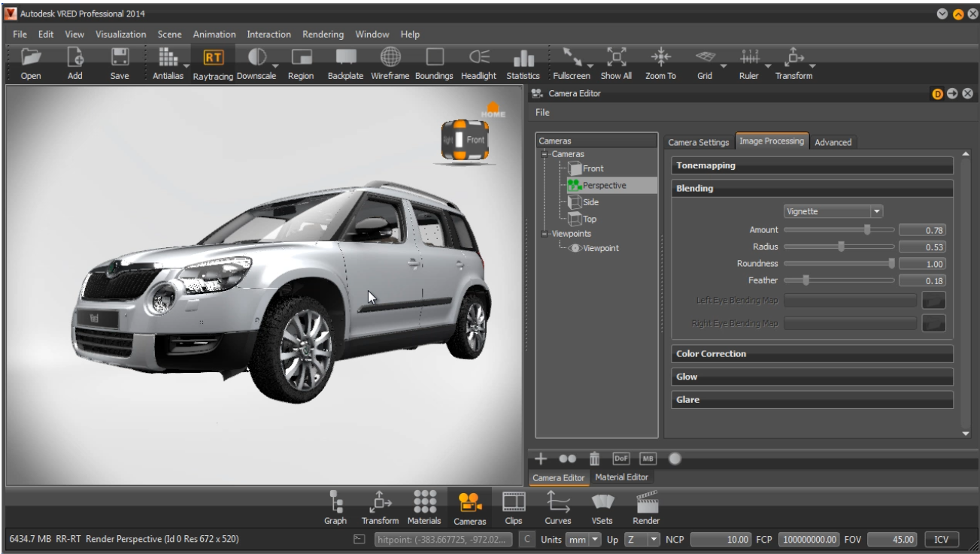
Task: Click the terminal icon in the status bar
Action: pyautogui.click(x=360, y=540)
